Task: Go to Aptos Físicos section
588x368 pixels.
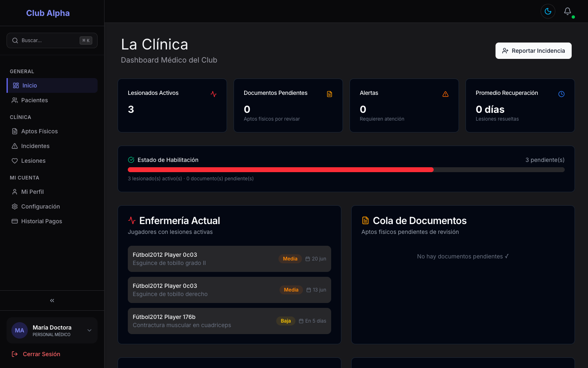Action: coord(52,131)
